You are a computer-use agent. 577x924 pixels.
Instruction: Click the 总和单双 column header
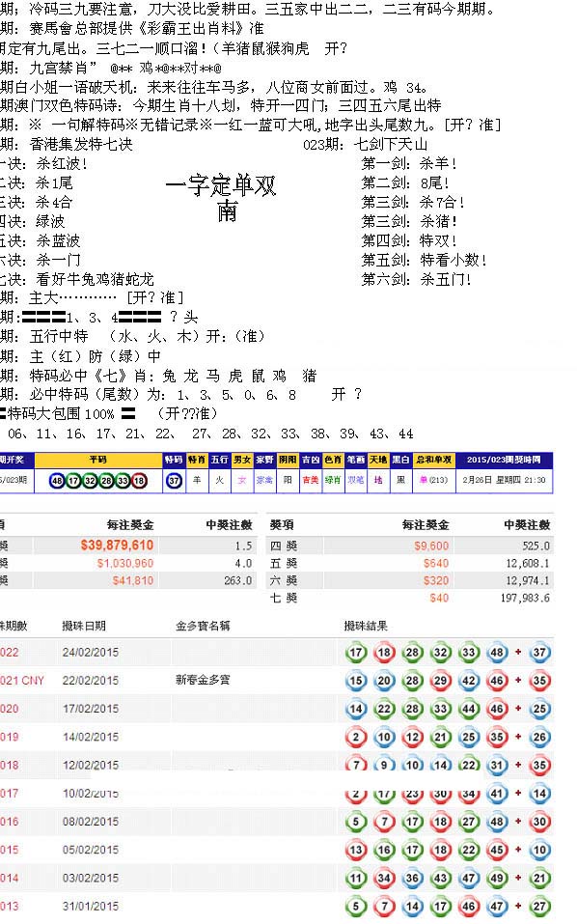coord(433,460)
